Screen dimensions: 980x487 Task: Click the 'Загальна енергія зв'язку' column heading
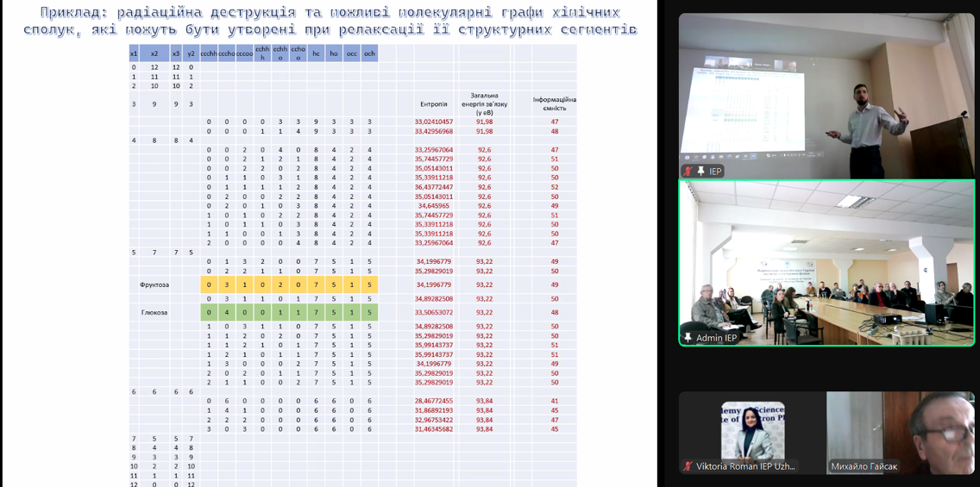[484, 103]
